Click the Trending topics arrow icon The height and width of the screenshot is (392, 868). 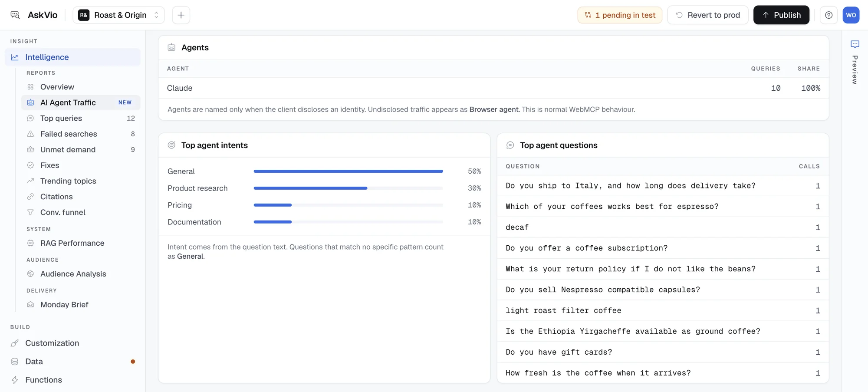click(x=30, y=181)
